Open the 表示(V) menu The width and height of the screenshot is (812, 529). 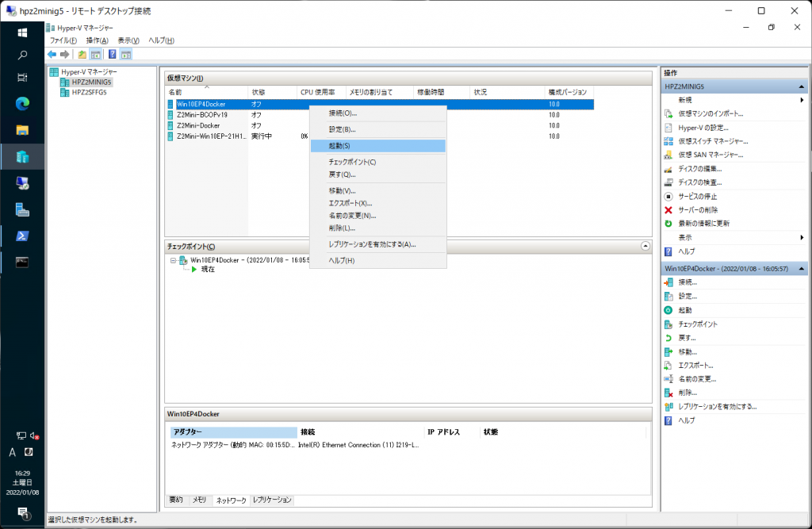[128, 40]
